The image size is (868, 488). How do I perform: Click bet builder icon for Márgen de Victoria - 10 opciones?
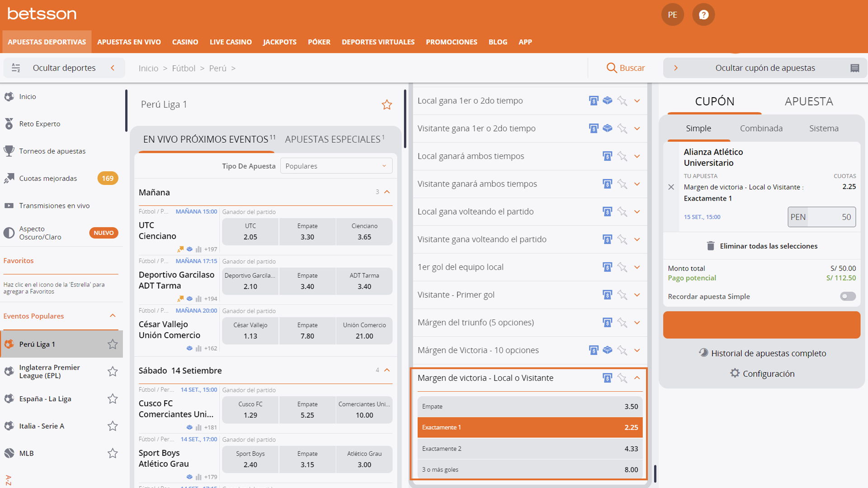point(608,350)
